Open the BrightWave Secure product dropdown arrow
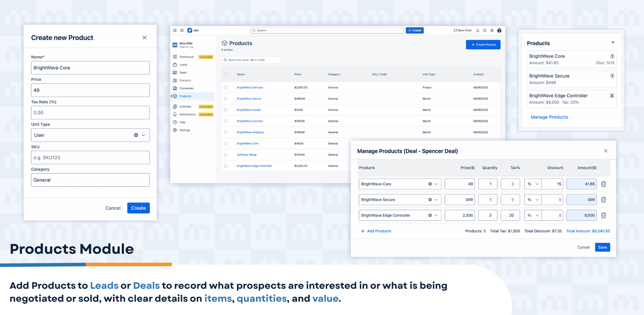The width and height of the screenshot is (644, 315). [436, 200]
